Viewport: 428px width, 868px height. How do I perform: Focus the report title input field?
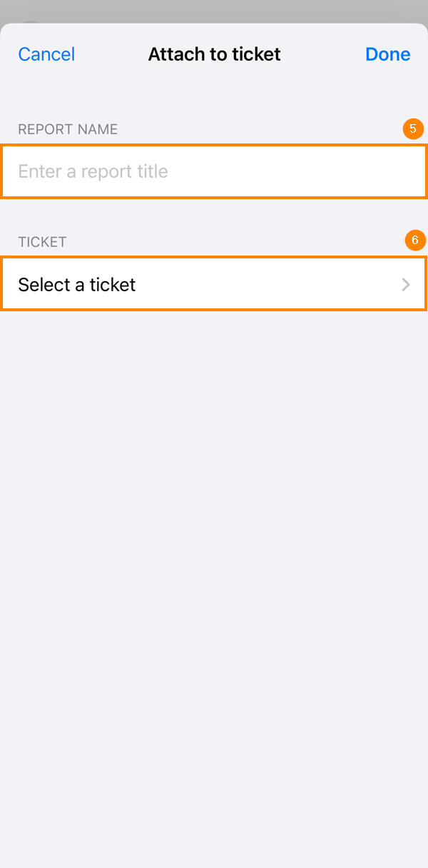coord(214,171)
